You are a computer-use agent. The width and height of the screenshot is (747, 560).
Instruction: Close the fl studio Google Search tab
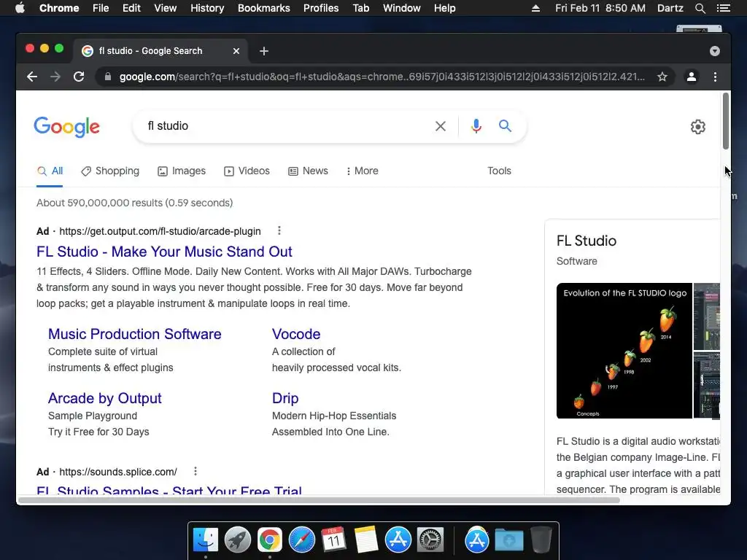(236, 51)
